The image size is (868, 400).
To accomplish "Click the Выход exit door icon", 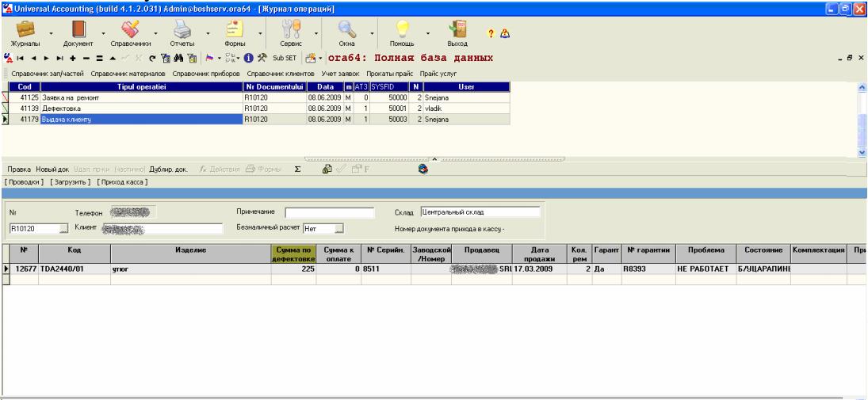I will pos(457,29).
